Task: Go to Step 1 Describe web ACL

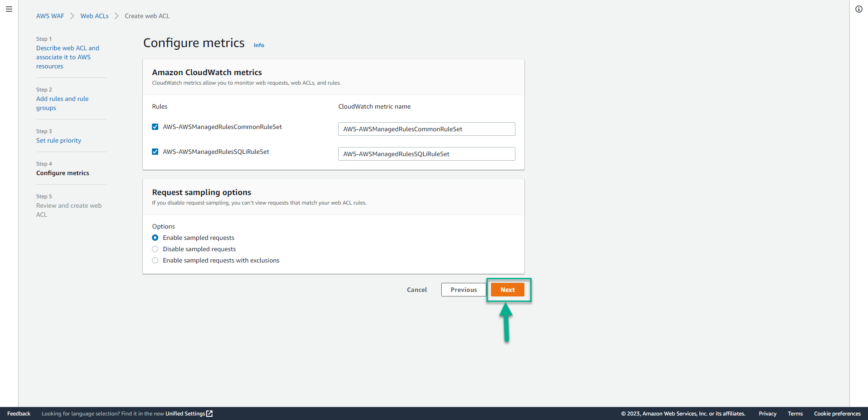Action: click(67, 57)
